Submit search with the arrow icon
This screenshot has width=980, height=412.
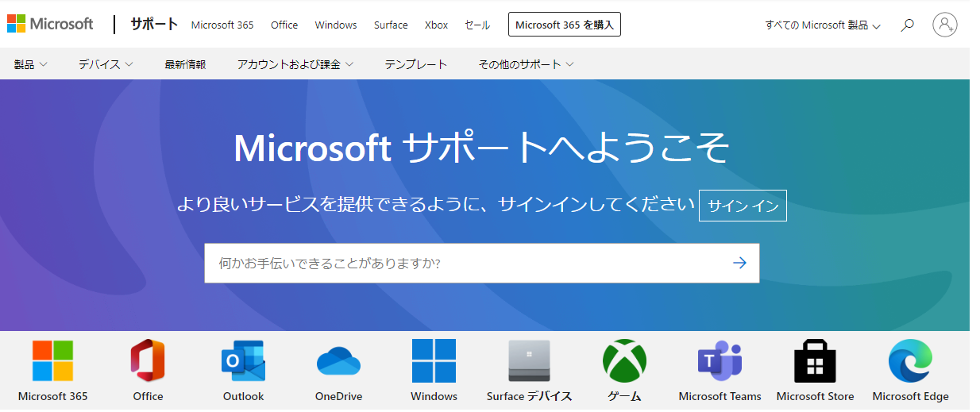click(x=739, y=263)
